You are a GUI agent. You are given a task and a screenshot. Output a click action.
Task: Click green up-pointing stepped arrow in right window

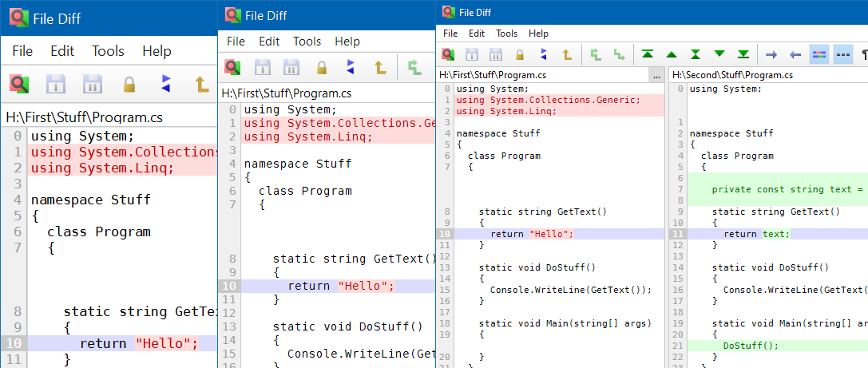[596, 54]
